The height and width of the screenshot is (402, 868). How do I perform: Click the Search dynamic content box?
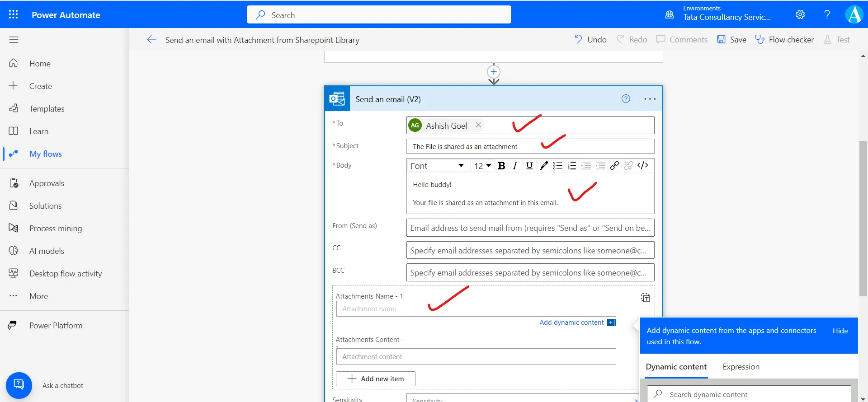point(749,394)
